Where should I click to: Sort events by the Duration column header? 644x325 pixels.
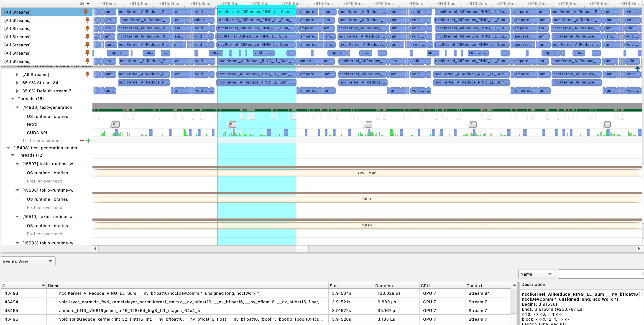(x=384, y=286)
